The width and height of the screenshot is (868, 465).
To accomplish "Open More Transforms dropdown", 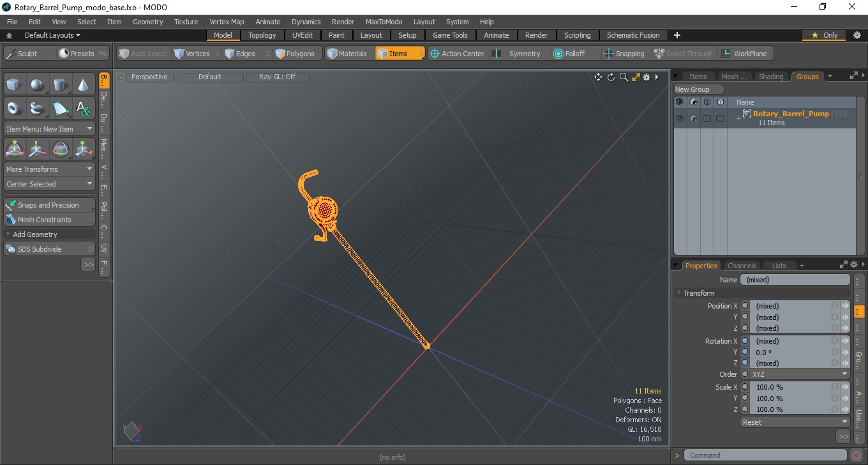I will tap(49, 169).
